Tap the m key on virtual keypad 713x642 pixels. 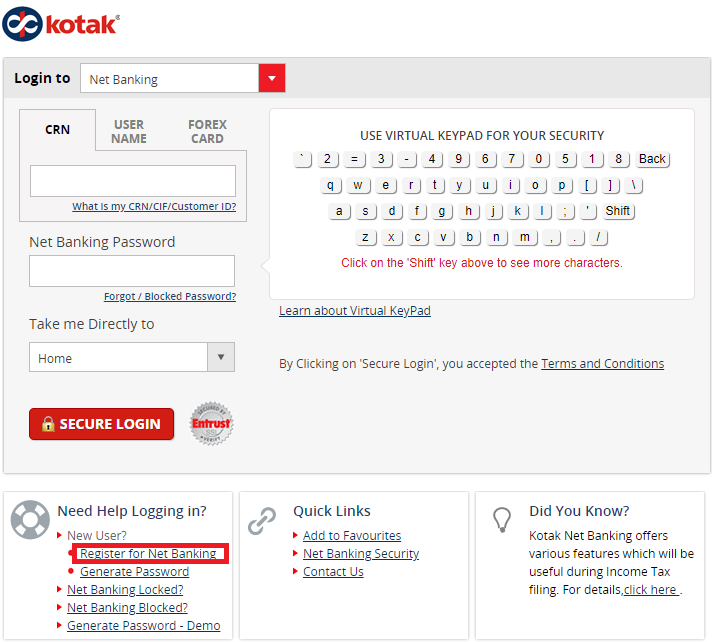tap(525, 238)
